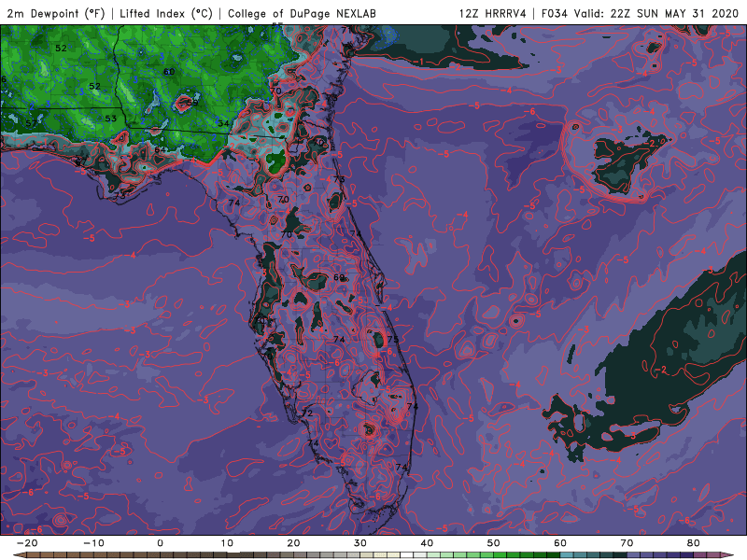The image size is (747, 560).
Task: Click the 72 dewpoint value in southwest Florida
Action: click(307, 413)
